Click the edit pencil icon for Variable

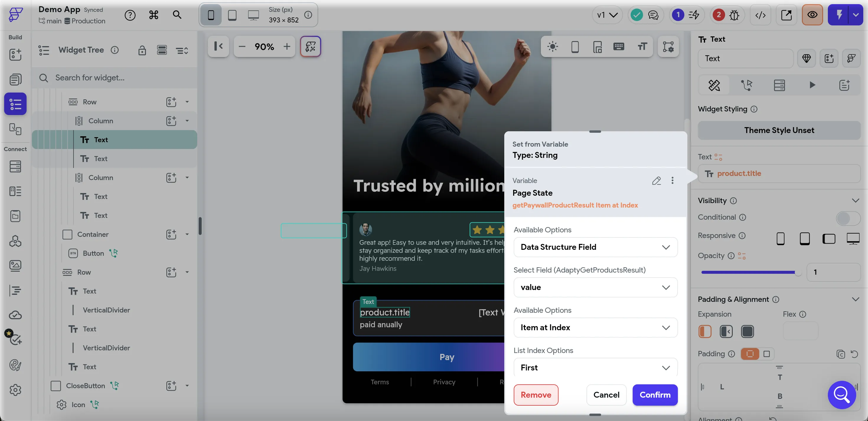click(x=656, y=181)
